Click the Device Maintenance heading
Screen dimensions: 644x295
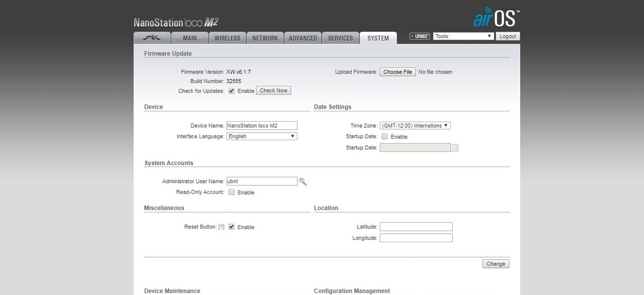tap(172, 291)
